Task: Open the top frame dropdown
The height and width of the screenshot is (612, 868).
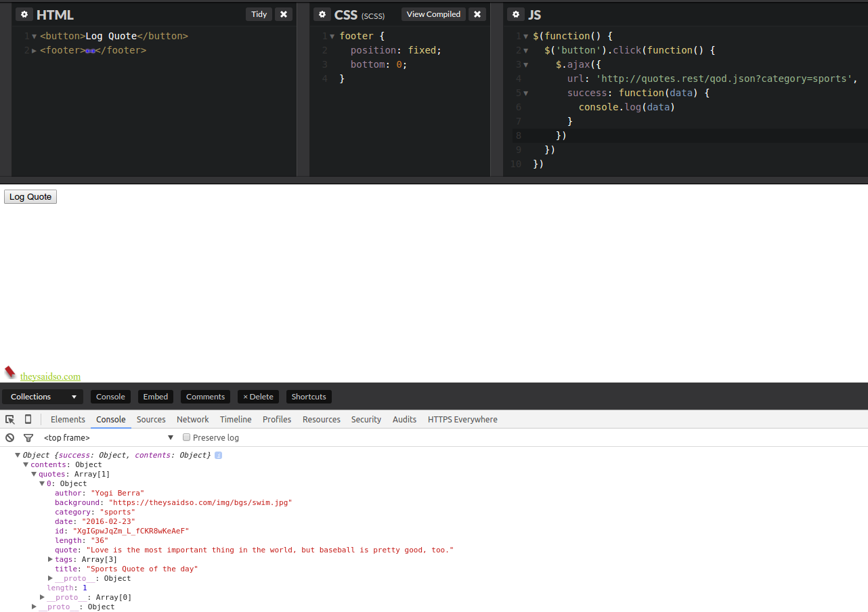Action: [x=108, y=438]
